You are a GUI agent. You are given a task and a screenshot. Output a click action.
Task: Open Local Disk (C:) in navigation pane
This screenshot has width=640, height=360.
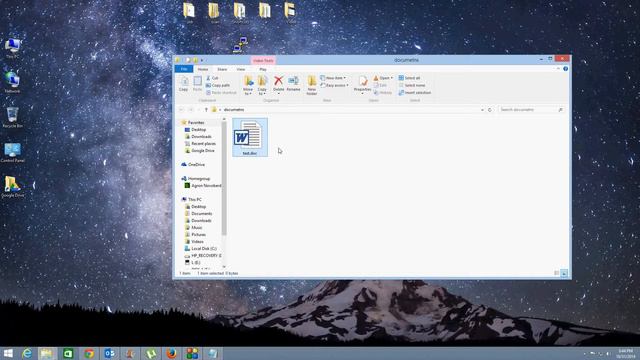tap(204, 249)
